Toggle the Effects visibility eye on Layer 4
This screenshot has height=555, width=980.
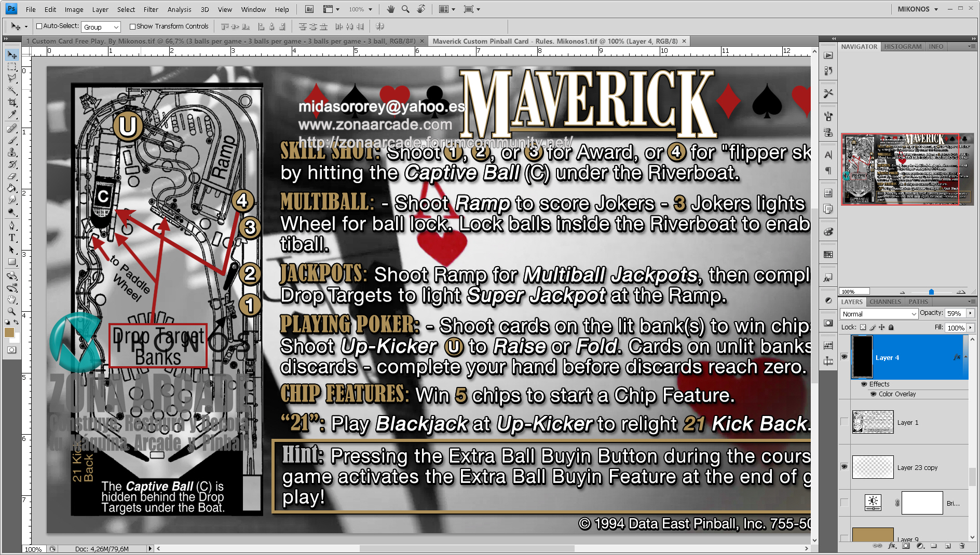[x=864, y=384]
